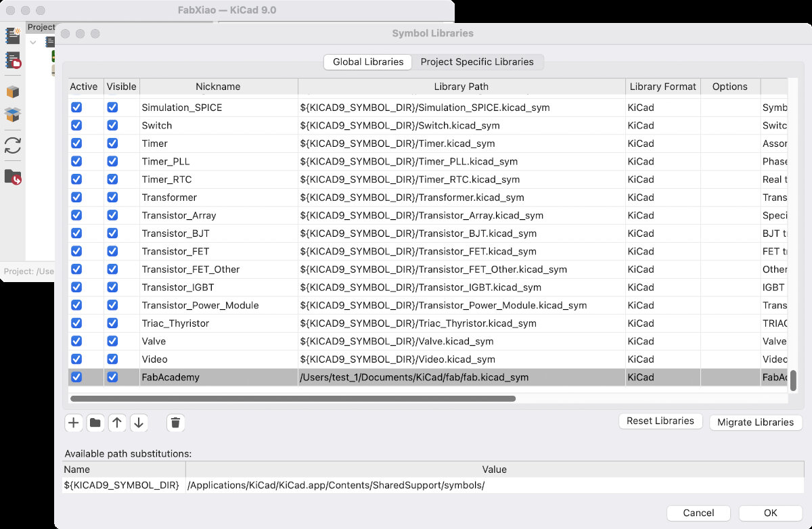This screenshot has height=529, width=812.
Task: Select the FabAcademy nickname cell
Action: 218,377
